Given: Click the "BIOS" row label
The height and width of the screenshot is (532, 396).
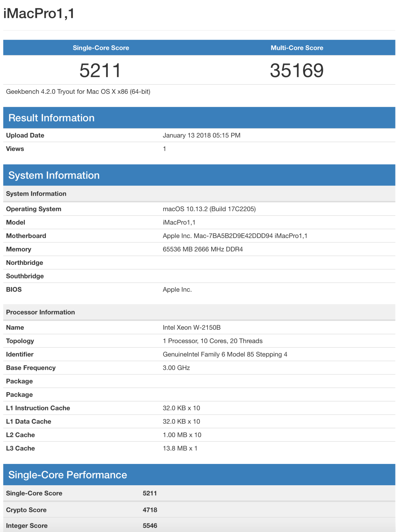Looking at the screenshot, I should (x=14, y=290).
